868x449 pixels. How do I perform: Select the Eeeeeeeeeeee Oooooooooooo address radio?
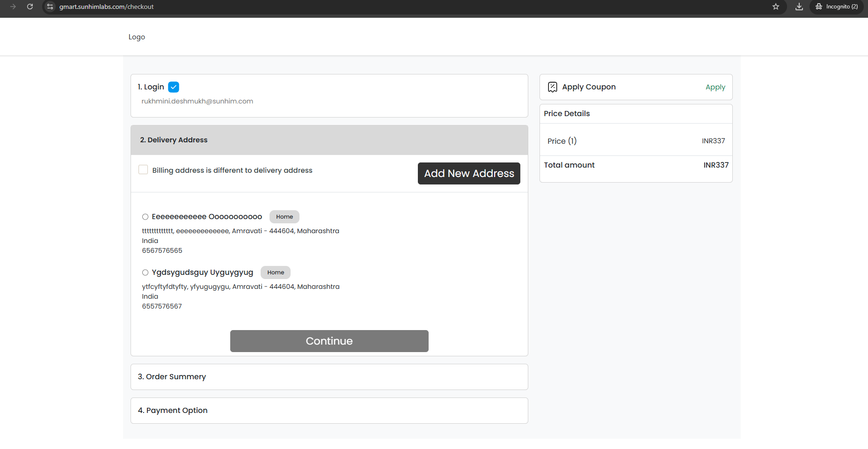146,217
